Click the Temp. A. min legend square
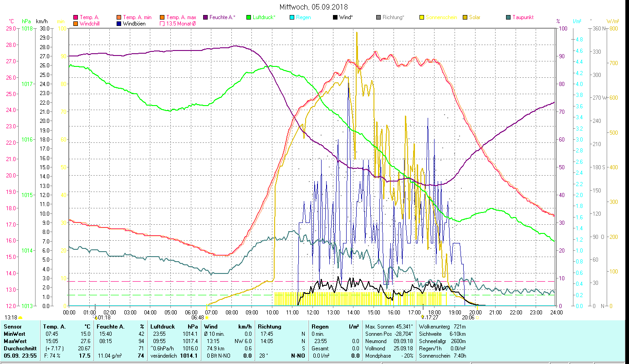The height and width of the screenshot is (364, 629). point(119,17)
